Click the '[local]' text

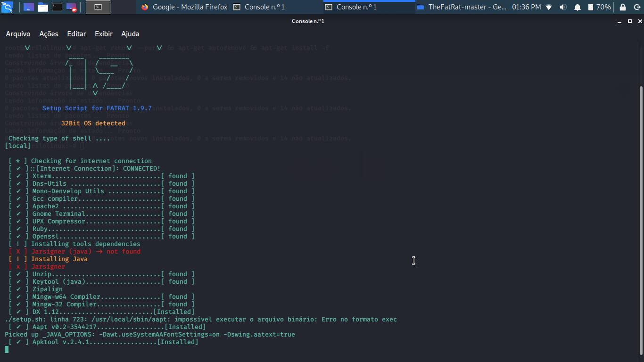point(18,146)
